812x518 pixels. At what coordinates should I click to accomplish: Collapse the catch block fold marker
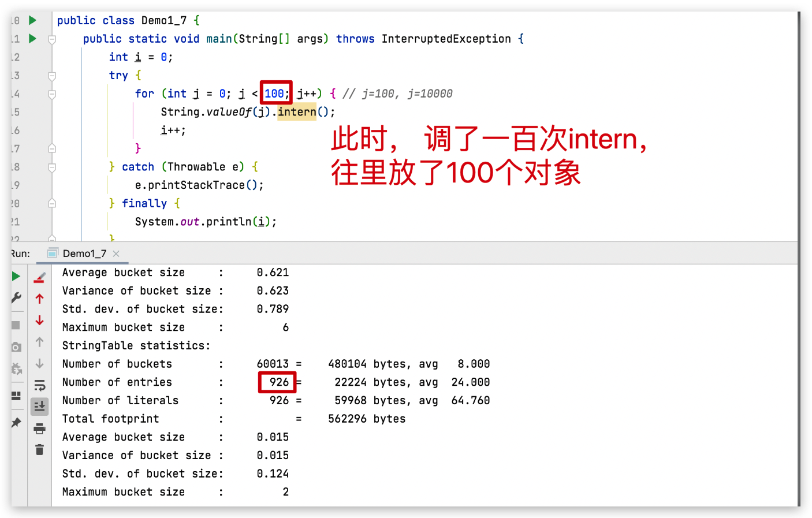click(x=52, y=166)
